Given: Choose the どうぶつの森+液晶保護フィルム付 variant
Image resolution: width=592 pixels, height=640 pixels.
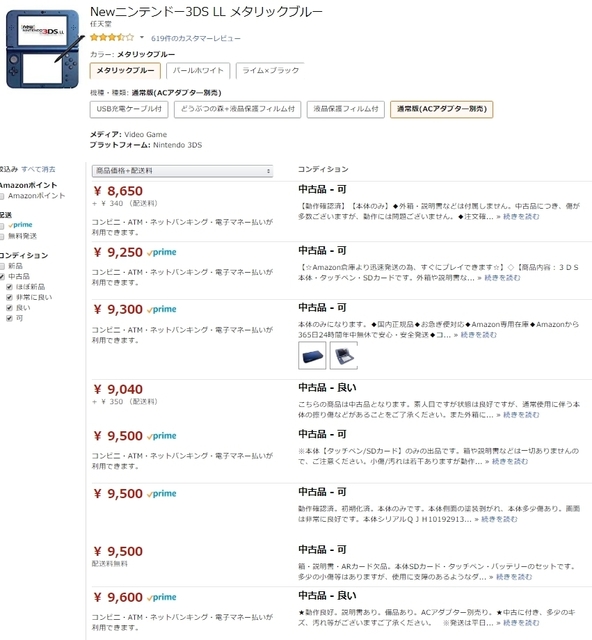Looking at the screenshot, I should pyautogui.click(x=238, y=109).
